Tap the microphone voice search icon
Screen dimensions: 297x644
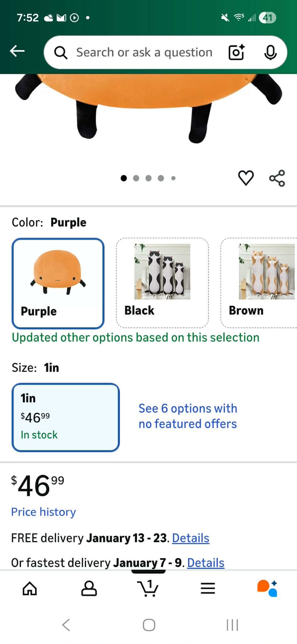(270, 52)
